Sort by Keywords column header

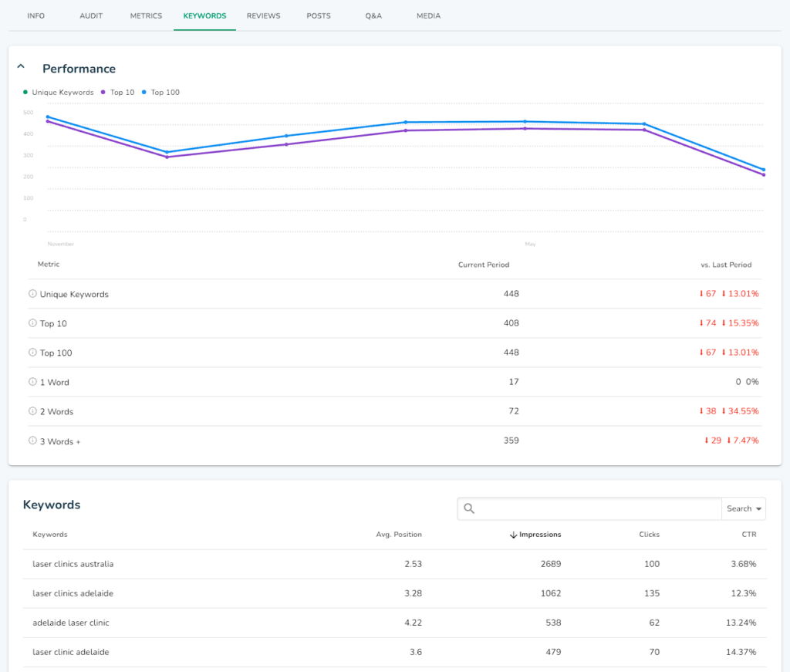pyautogui.click(x=50, y=535)
